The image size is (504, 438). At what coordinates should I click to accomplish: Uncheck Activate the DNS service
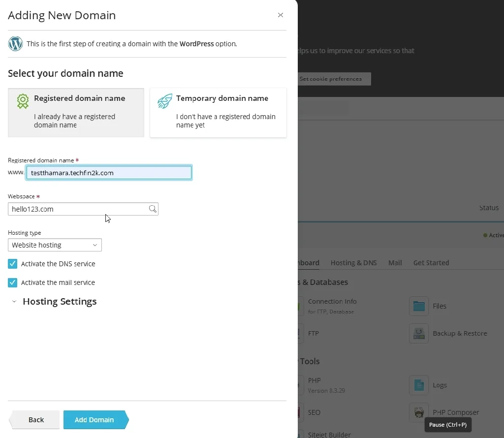coord(12,264)
